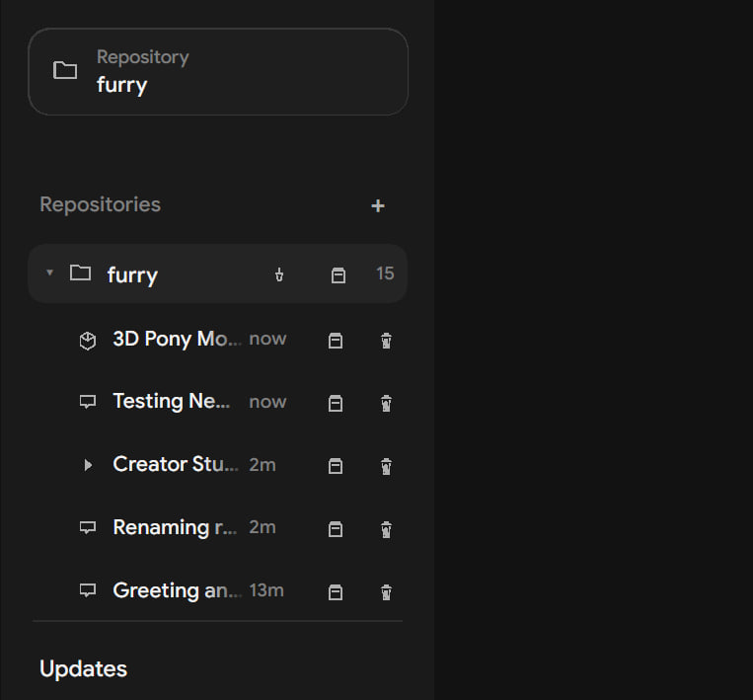The height and width of the screenshot is (700, 753).
Task: Archive the 3D Pony Mo... session
Action: coord(336,341)
